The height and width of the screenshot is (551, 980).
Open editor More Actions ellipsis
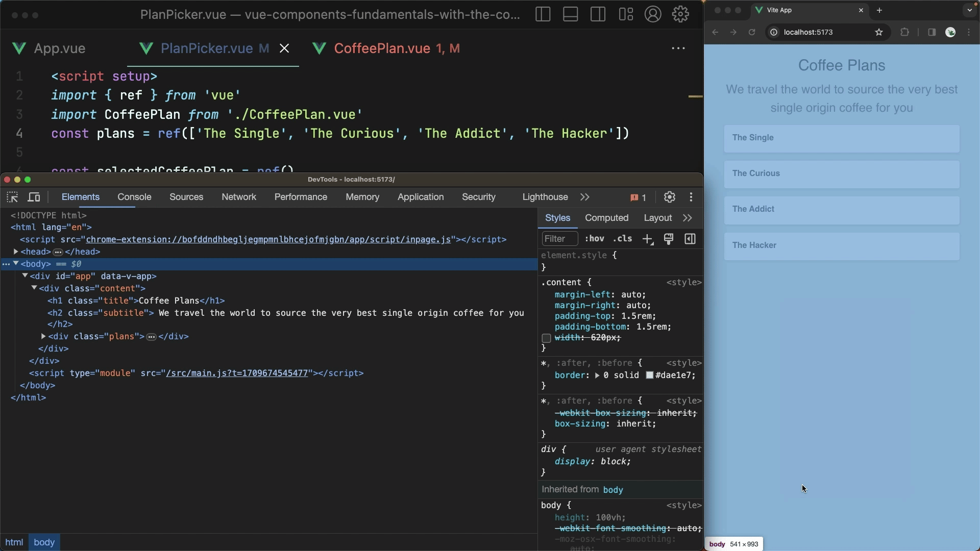678,48
